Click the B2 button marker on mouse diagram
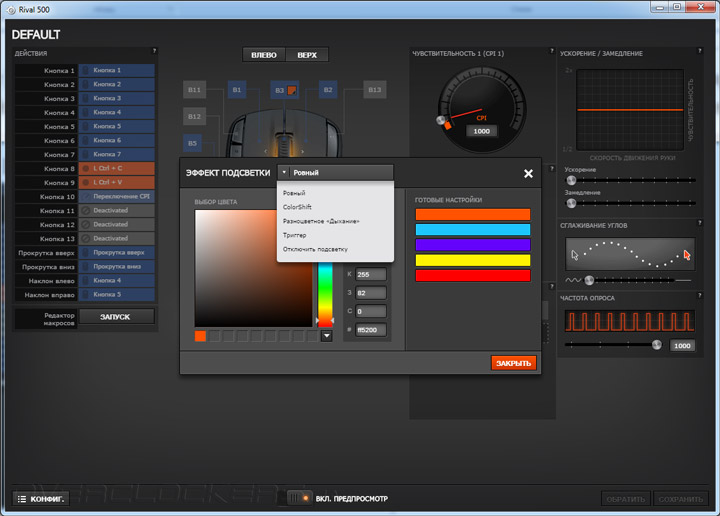The image size is (720, 516). [327, 90]
